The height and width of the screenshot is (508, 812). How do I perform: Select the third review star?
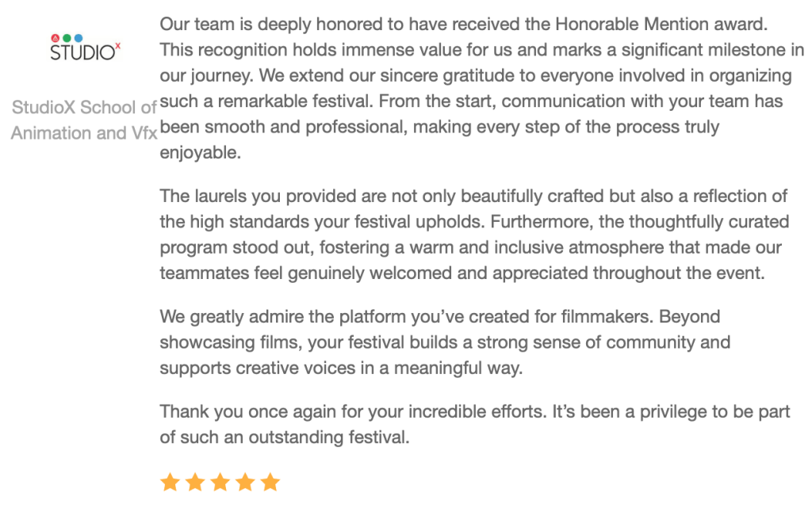click(x=220, y=482)
